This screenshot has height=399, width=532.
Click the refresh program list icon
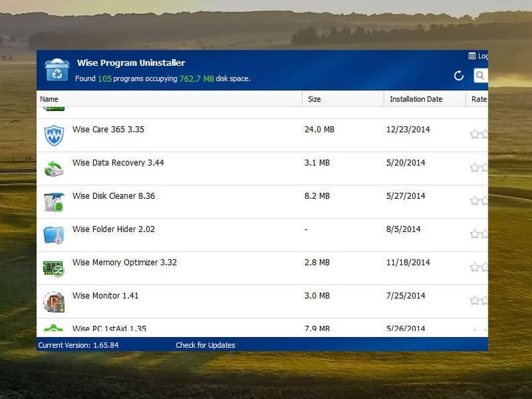(x=459, y=75)
